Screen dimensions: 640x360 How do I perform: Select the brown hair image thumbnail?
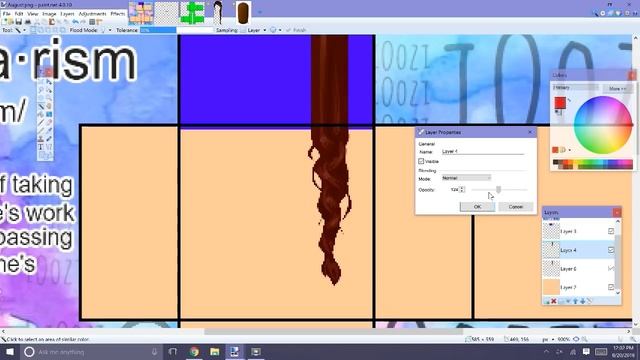click(243, 13)
